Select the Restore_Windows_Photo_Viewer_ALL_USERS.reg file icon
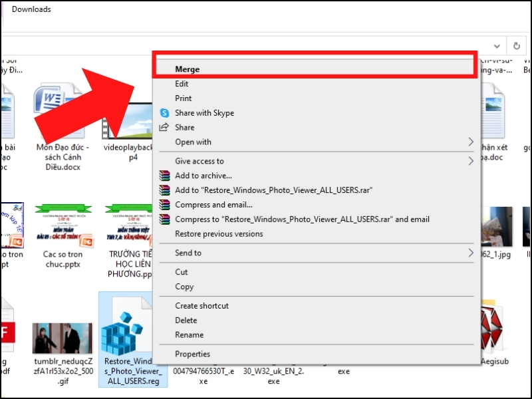532x399 pixels. click(x=126, y=327)
